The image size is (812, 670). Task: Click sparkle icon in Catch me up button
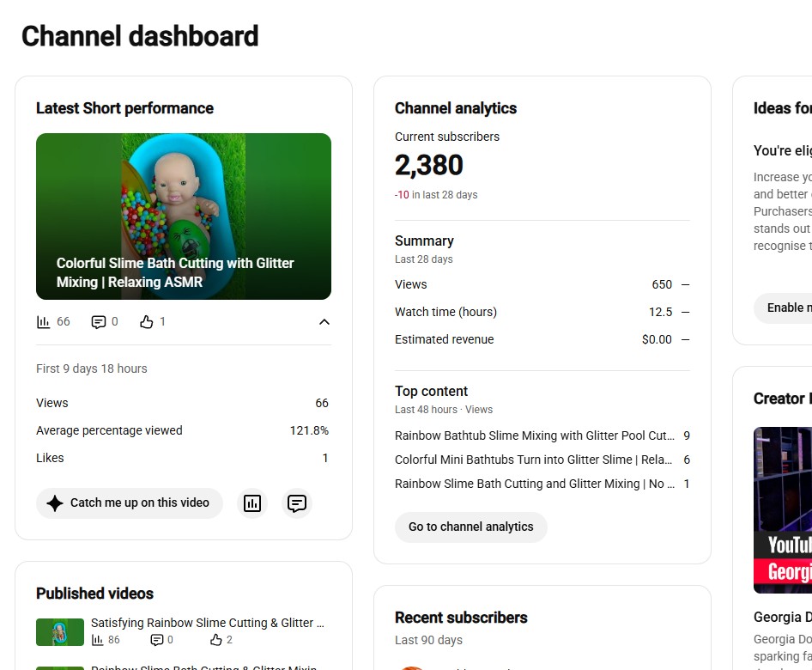(55, 503)
